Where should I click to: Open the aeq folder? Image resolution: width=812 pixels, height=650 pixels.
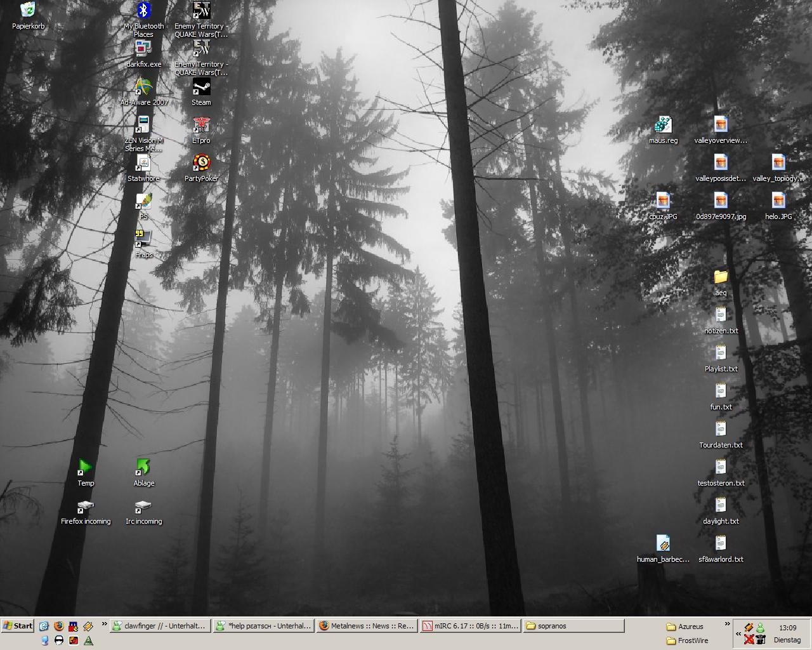coord(721,282)
